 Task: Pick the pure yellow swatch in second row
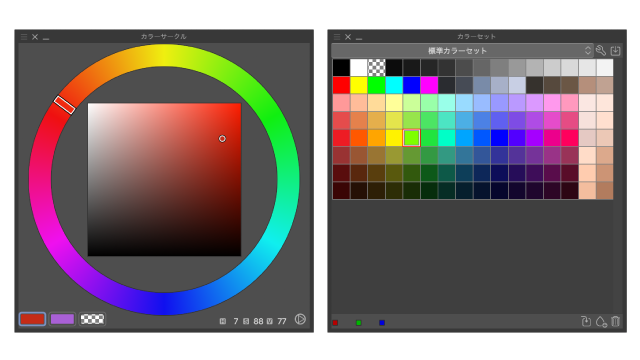[359, 85]
